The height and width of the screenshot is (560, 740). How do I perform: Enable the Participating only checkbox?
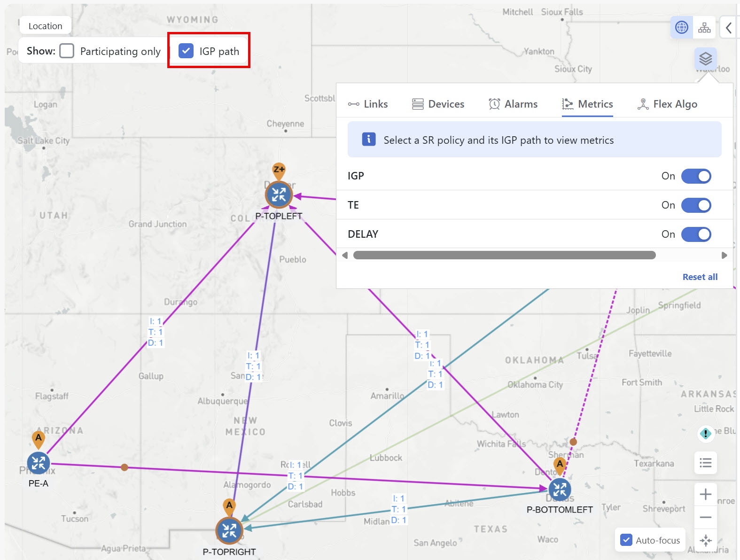(x=67, y=51)
